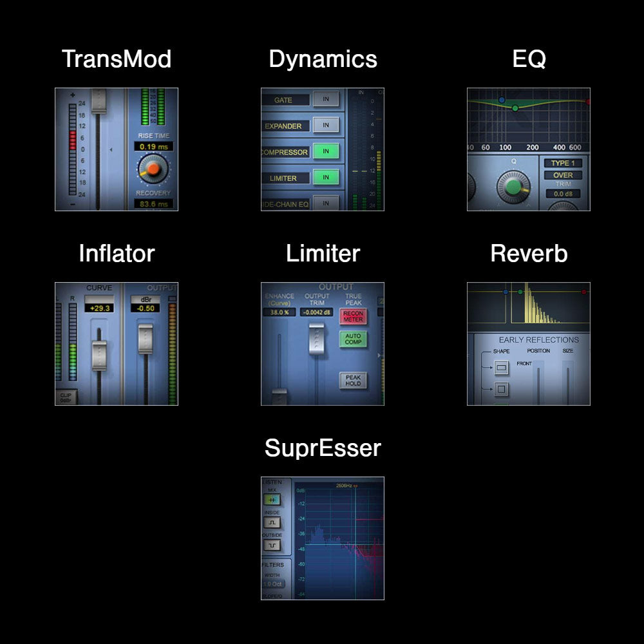
Task: Click the MIX listen mode icon in SuprEsser
Action: tap(273, 499)
